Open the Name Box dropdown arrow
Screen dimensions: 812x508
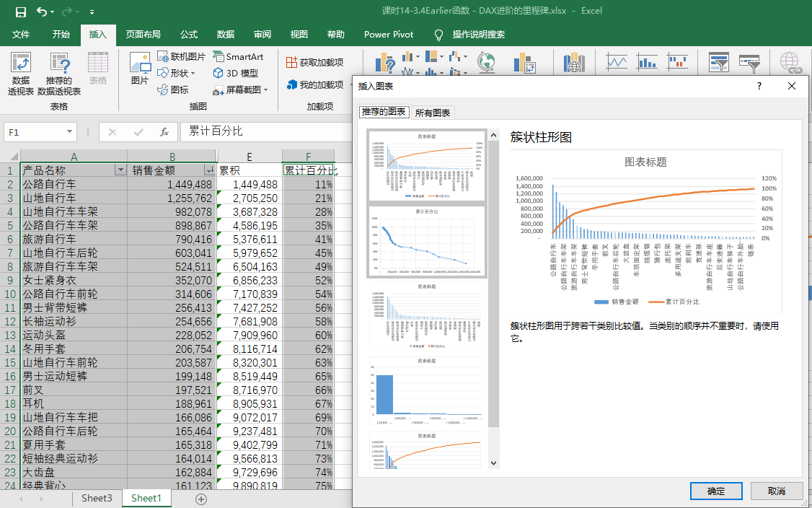[x=69, y=131]
